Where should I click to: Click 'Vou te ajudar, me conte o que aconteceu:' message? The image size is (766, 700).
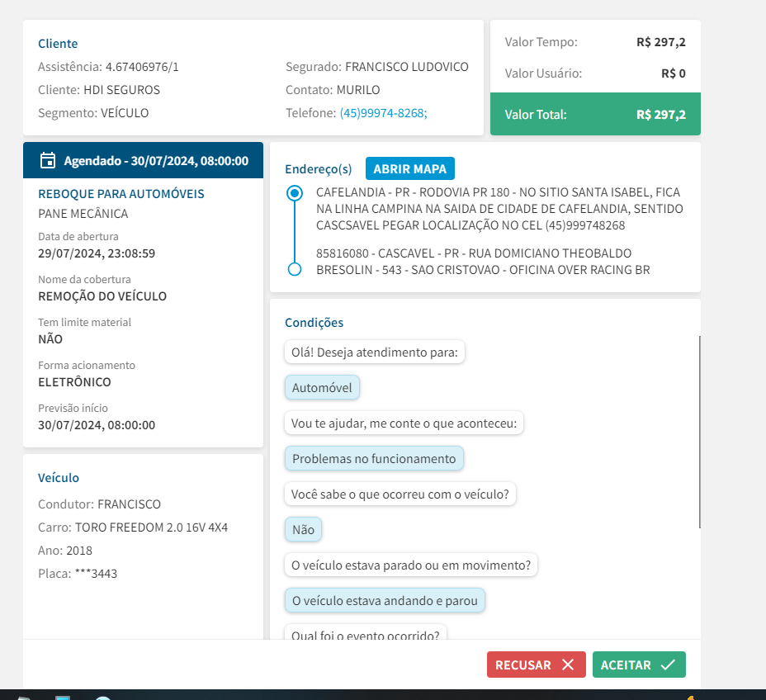click(x=404, y=423)
